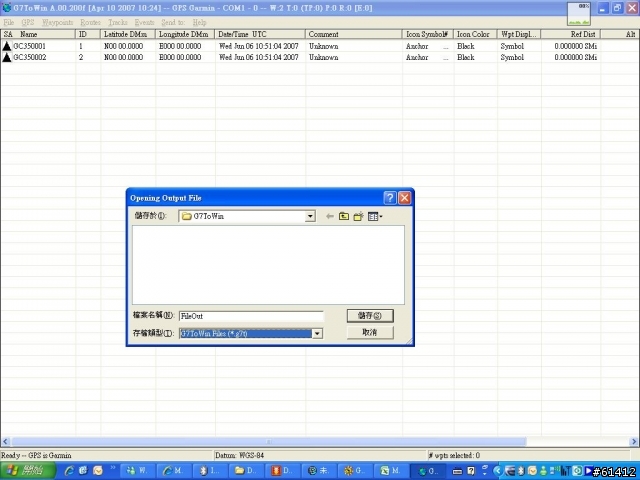Open the View menu icon in dialog

click(375, 216)
